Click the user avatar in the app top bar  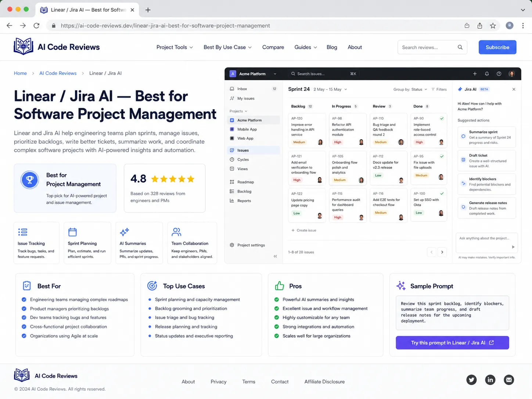click(x=511, y=74)
